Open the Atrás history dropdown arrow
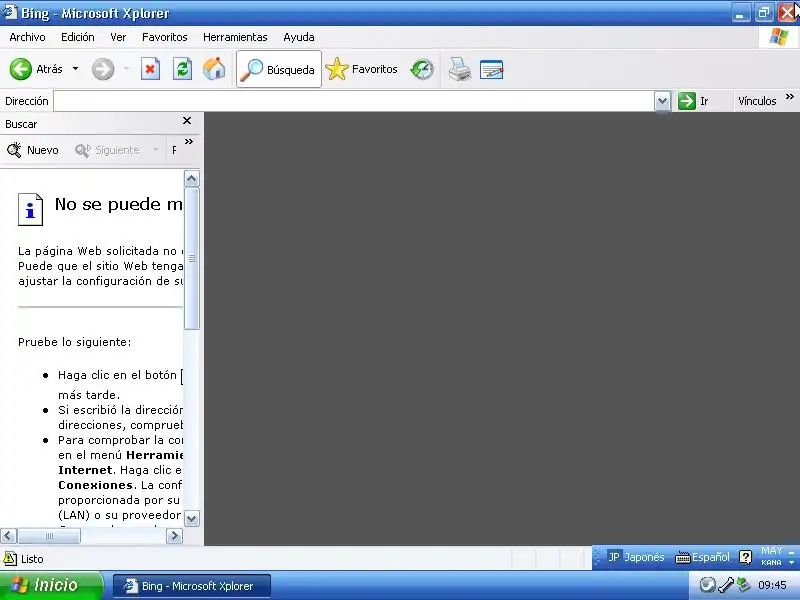Viewport: 800px width, 600px height. click(76, 68)
